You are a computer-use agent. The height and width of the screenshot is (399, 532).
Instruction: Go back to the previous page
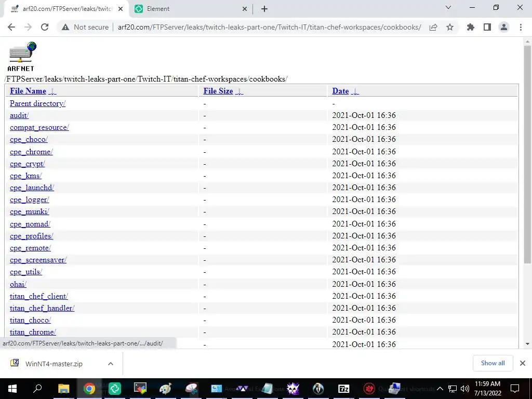pos(11,27)
